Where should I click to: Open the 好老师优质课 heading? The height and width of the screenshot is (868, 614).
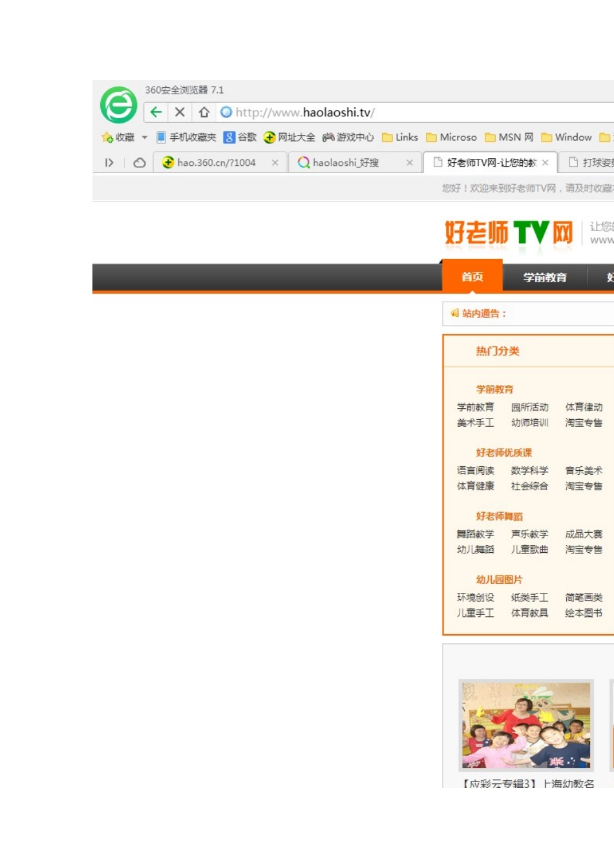(x=504, y=453)
